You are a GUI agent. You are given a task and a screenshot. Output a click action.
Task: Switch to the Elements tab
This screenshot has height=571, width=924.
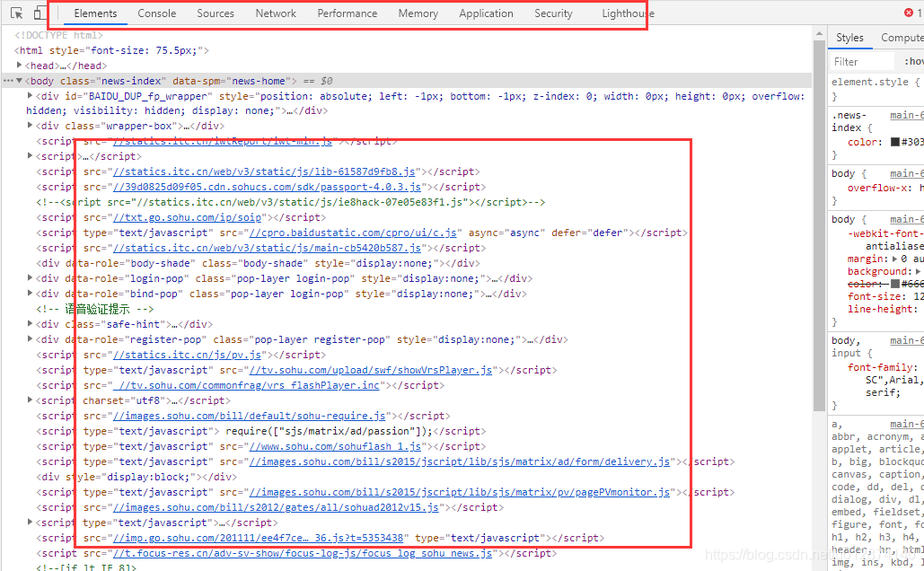pos(95,13)
